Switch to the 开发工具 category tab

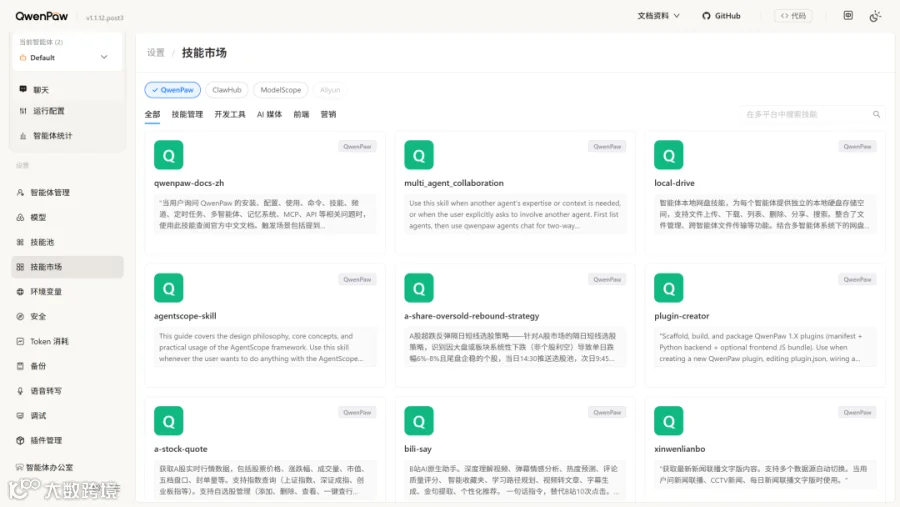pos(230,114)
